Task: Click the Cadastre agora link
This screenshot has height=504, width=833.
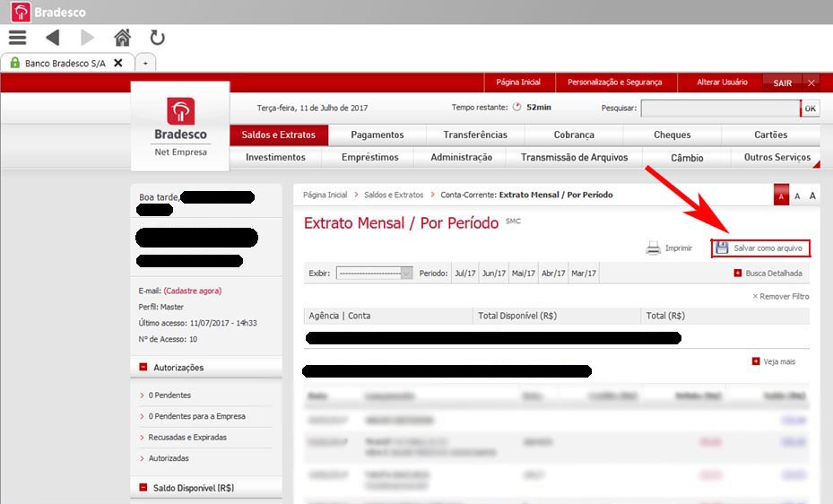Action: 192,291
